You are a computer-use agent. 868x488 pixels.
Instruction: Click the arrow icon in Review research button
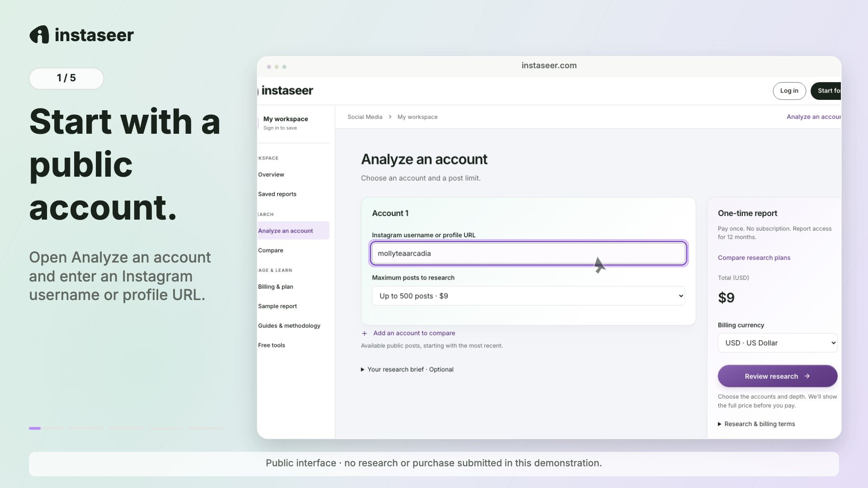[807, 376]
